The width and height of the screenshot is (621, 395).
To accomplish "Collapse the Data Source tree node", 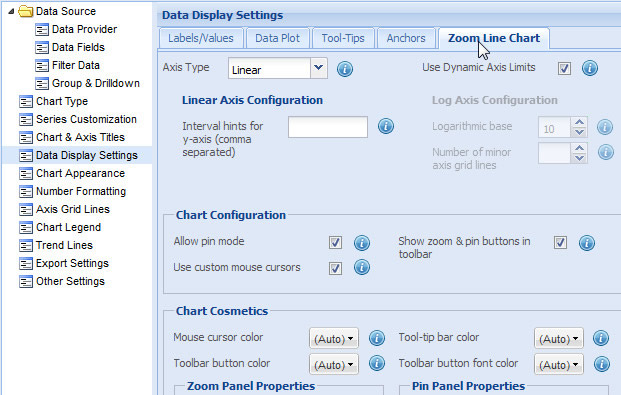I will tap(11, 11).
